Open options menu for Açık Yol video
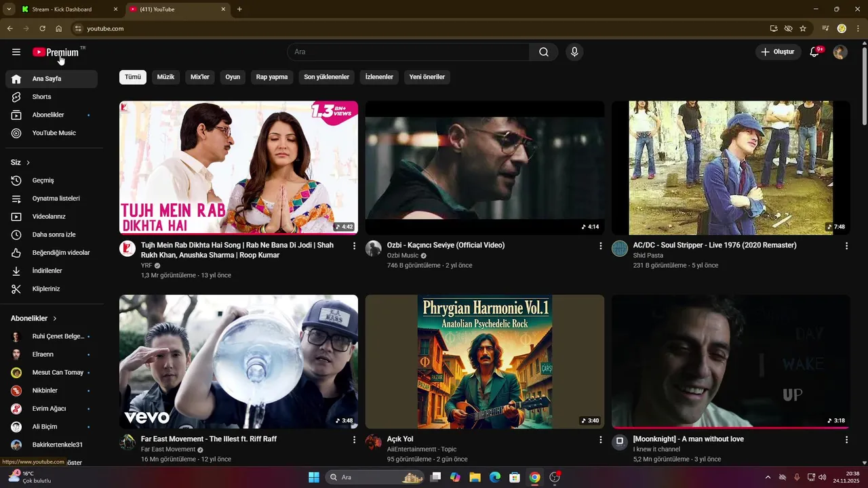Screen dimensions: 868x488 [600, 440]
